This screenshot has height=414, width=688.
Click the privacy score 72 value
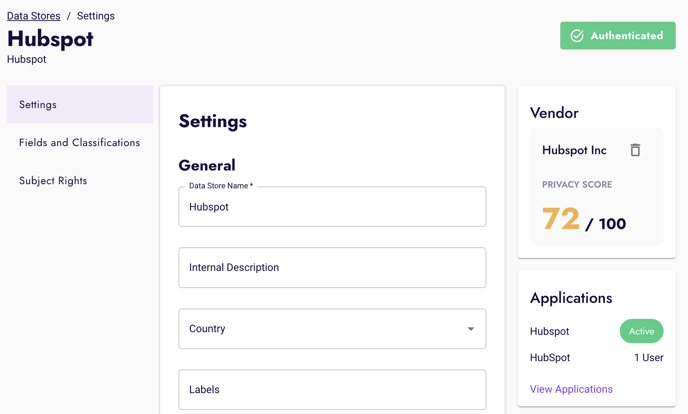(x=561, y=219)
